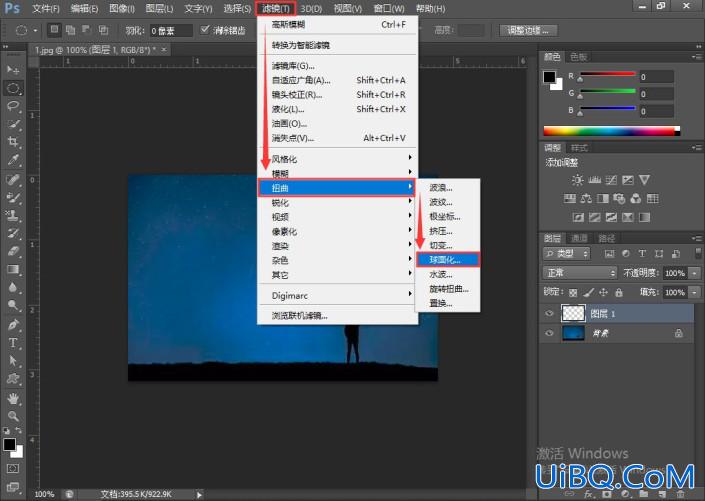Choose Subtract from selection mode button
The width and height of the screenshot is (705, 501).
coord(86,30)
